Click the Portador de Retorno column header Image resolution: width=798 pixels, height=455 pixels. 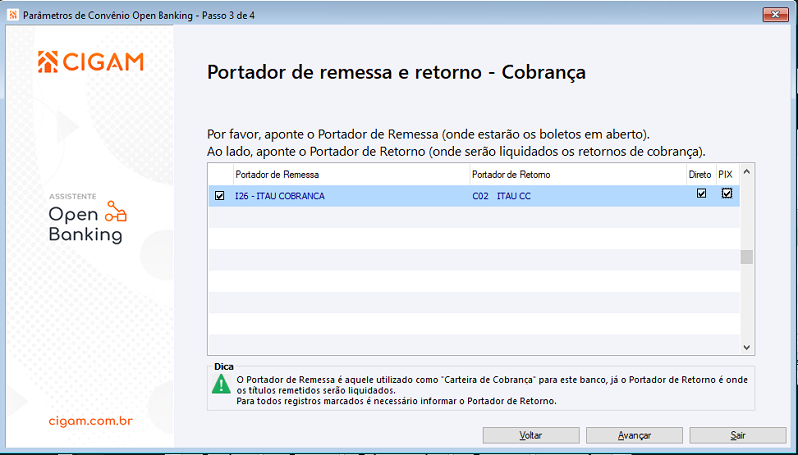click(x=578, y=175)
